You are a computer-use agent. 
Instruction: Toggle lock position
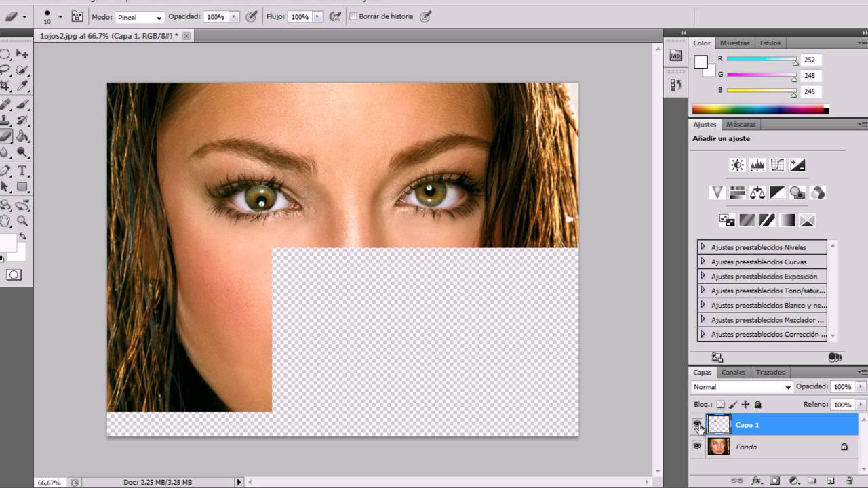[x=746, y=405]
